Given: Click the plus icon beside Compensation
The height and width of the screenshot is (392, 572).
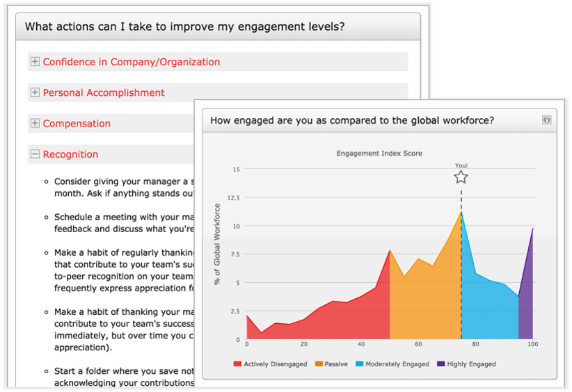Looking at the screenshot, I should click(35, 124).
